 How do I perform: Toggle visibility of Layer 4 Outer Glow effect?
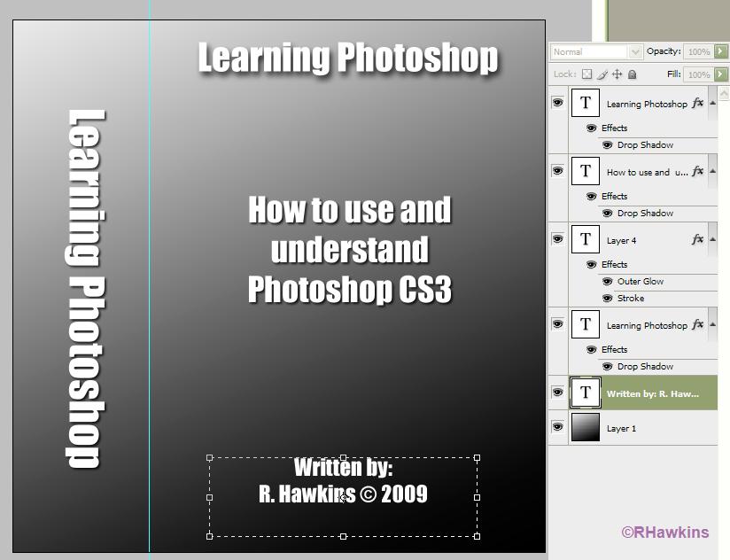pos(607,282)
